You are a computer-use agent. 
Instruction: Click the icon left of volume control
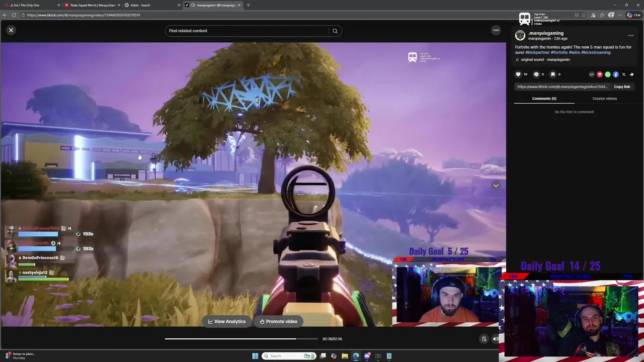coord(484,339)
